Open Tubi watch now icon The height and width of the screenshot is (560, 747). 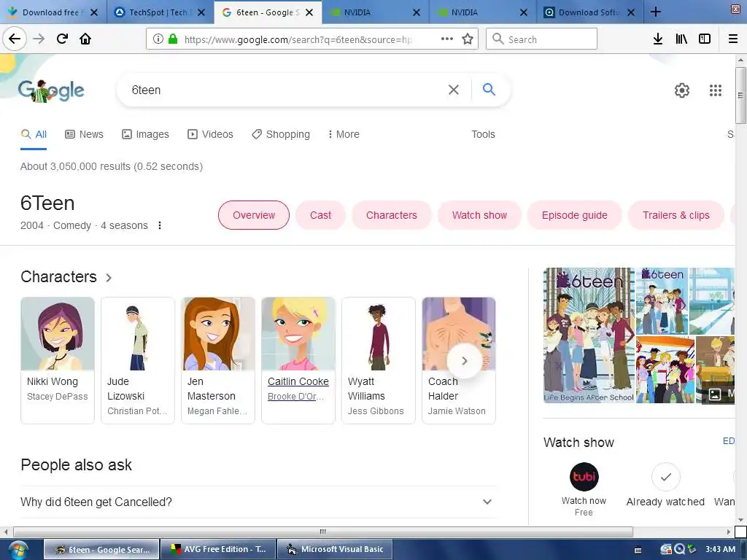(584, 477)
